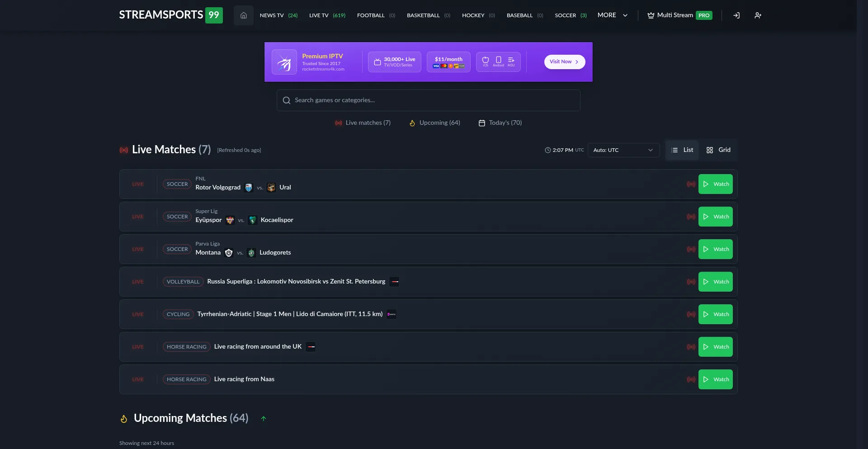Watch Live racing from Naas
Screen dimensions: 868x449
point(716,379)
